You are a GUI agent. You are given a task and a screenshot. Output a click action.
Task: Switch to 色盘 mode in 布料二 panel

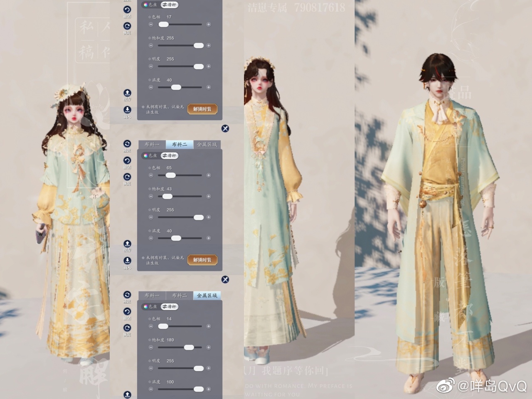click(x=150, y=155)
